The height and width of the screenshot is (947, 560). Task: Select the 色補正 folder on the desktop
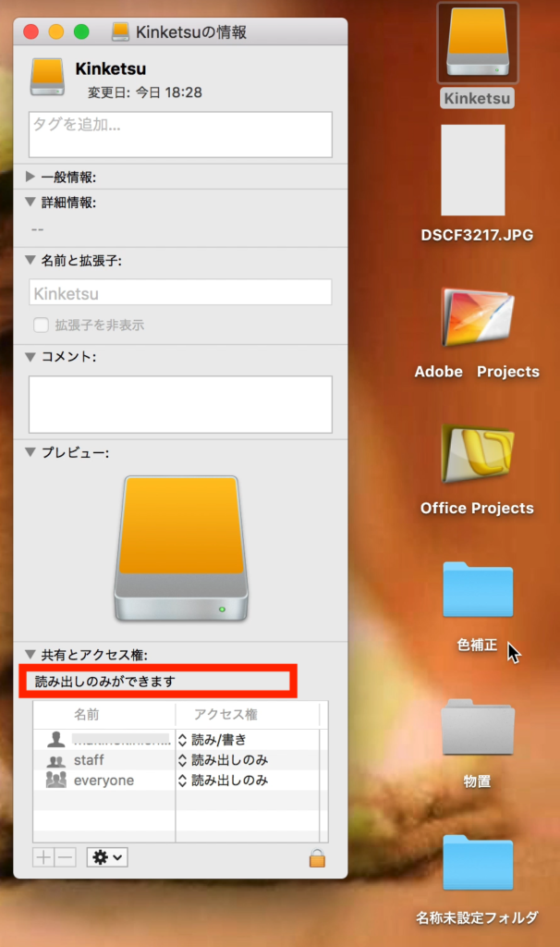click(x=478, y=589)
